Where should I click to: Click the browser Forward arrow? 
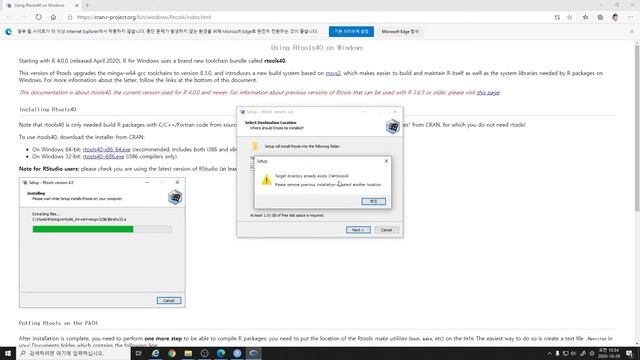pyautogui.click(x=24, y=17)
